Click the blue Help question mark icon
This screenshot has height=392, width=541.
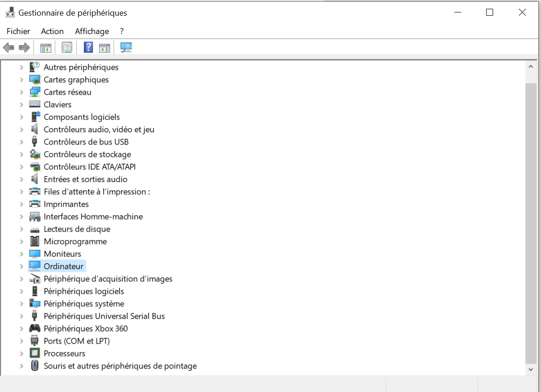tap(88, 47)
